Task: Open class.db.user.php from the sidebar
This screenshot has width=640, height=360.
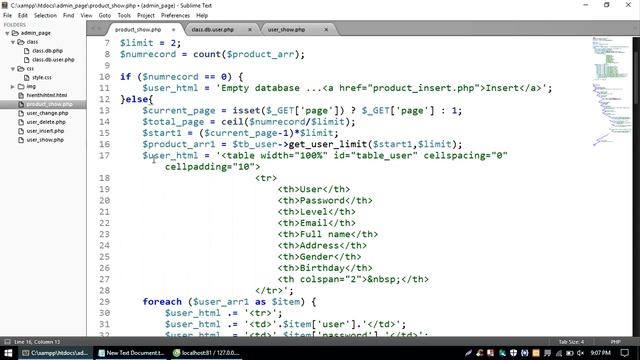Action: tap(53, 60)
